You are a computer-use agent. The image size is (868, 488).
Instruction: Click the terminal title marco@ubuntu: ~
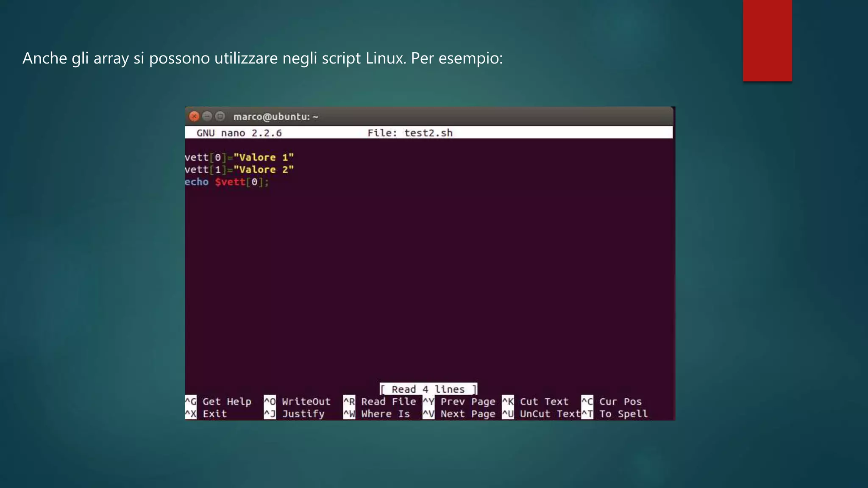tap(275, 116)
